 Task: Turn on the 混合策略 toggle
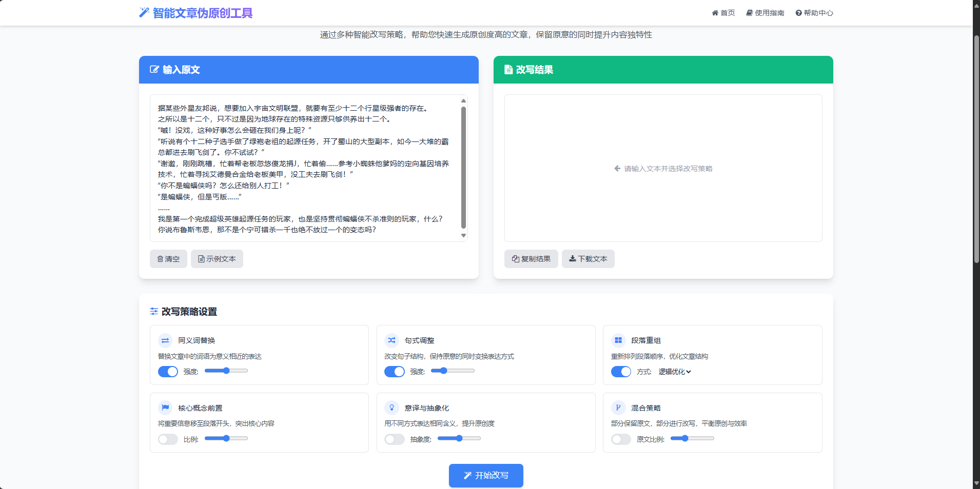click(621, 439)
